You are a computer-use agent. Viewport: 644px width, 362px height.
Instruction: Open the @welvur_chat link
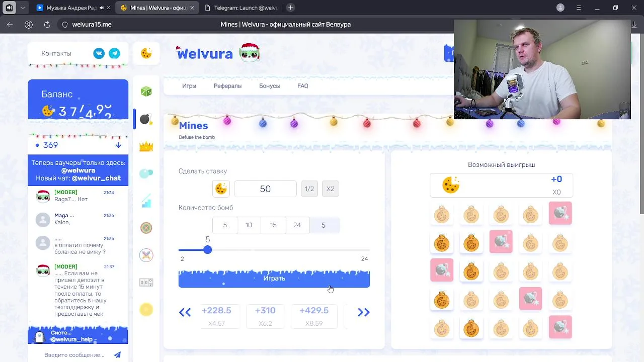pos(96,178)
